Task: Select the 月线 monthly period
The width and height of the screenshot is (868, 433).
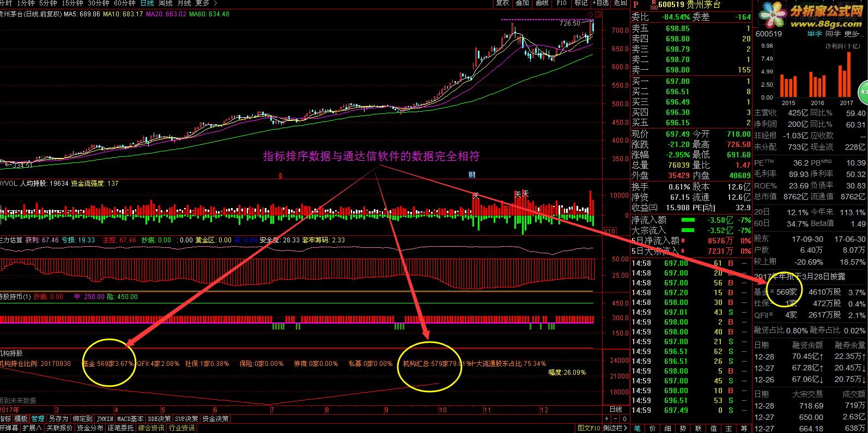Action: point(184,3)
